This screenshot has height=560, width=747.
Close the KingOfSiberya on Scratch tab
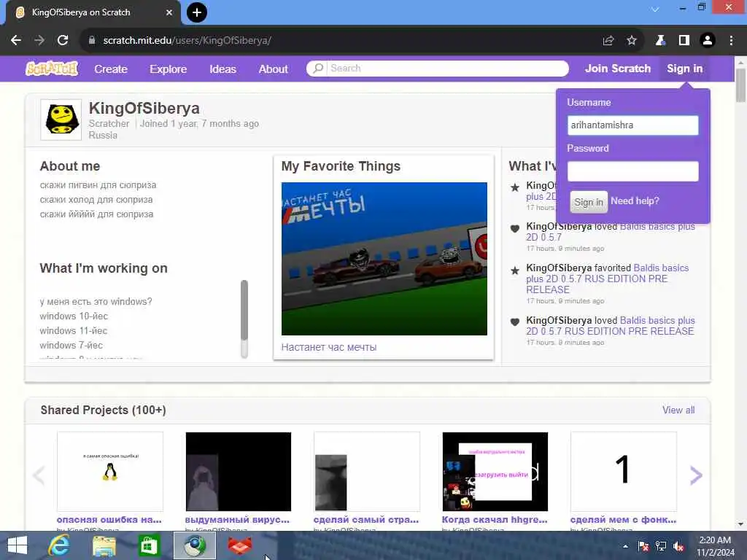coord(169,12)
